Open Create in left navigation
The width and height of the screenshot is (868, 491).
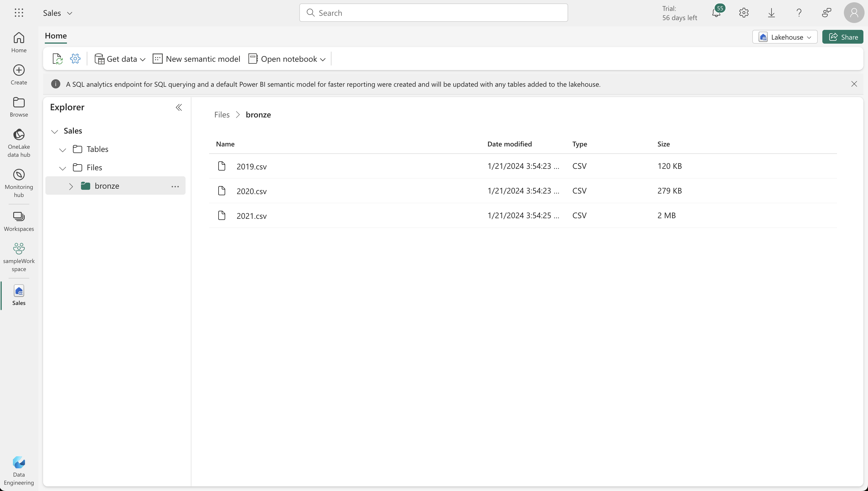point(19,75)
